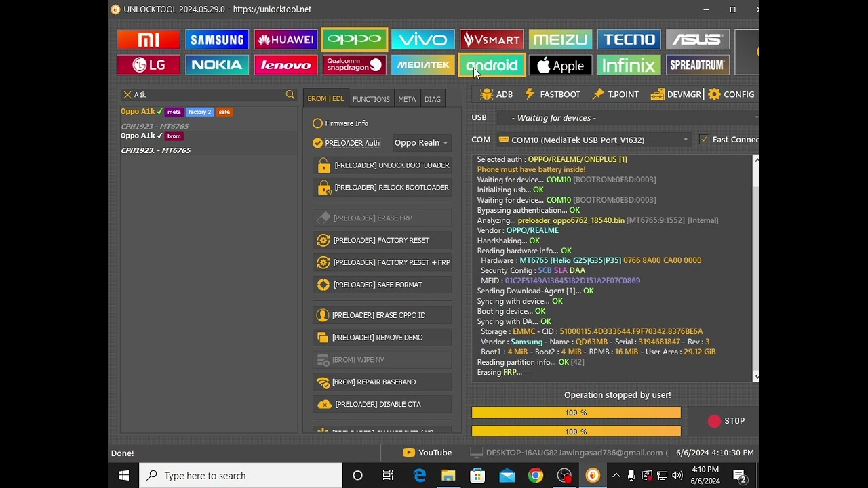Select the Samsung brand tile
Image resolution: width=868 pixels, height=488 pixels.
point(217,39)
